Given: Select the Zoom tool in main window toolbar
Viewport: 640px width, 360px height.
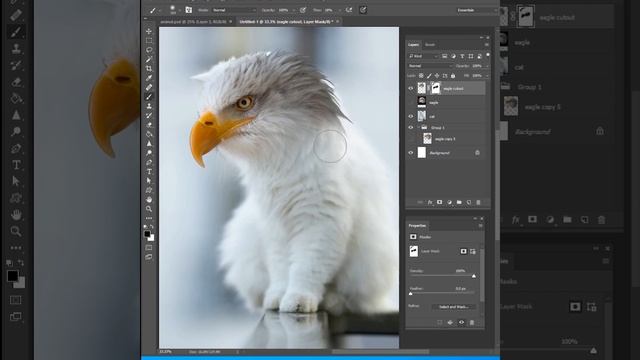Looking at the screenshot, I should [x=149, y=209].
